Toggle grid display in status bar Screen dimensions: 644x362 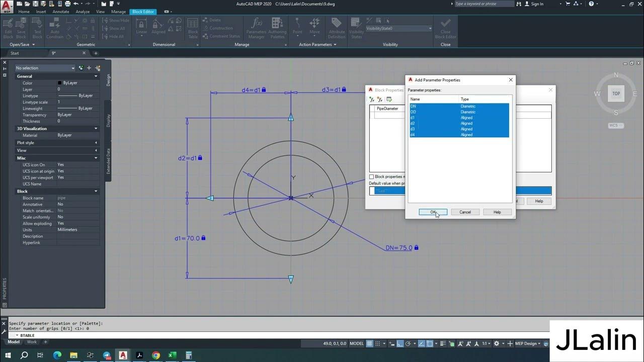pyautogui.click(x=370, y=343)
